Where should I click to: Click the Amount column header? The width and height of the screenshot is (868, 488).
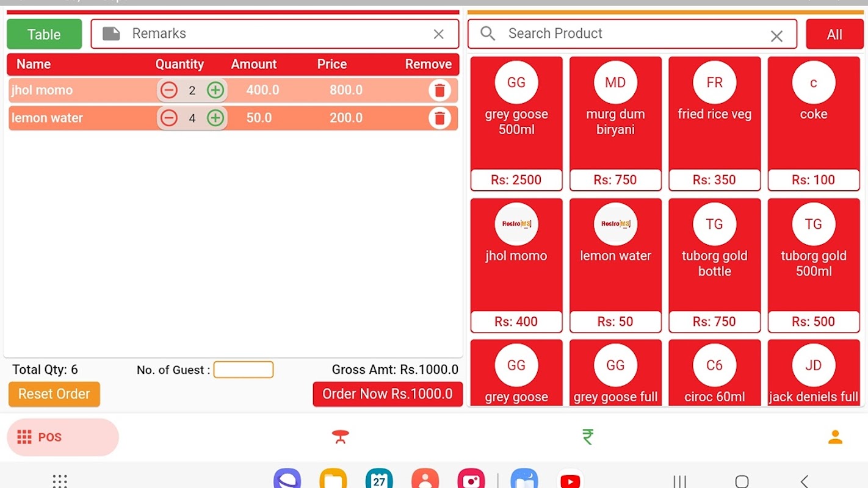point(254,64)
